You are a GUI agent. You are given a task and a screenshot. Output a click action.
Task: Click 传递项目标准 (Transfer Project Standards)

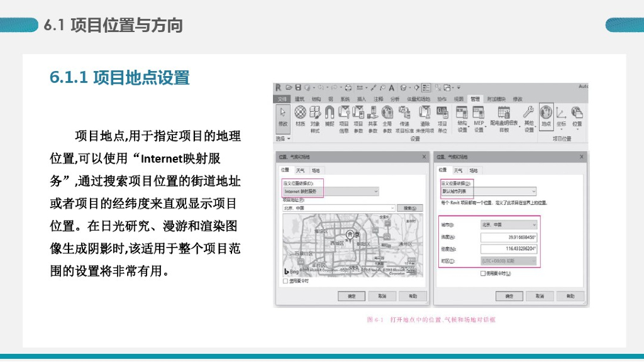pyautogui.click(x=404, y=119)
